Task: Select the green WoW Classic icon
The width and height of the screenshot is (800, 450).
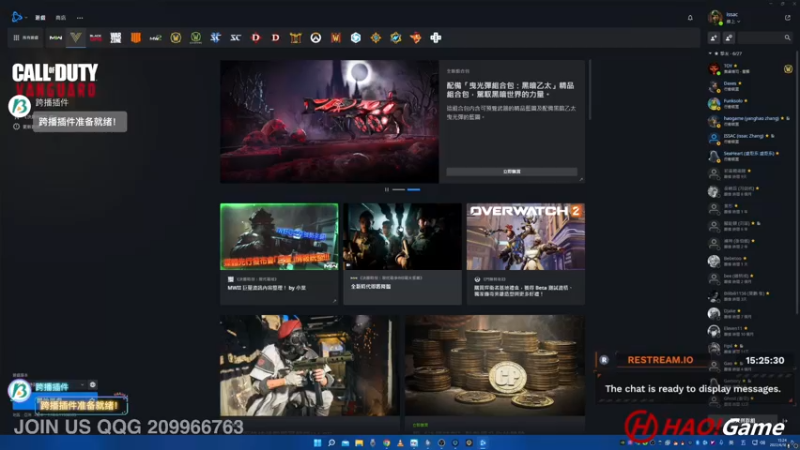Action: pyautogui.click(x=195, y=38)
